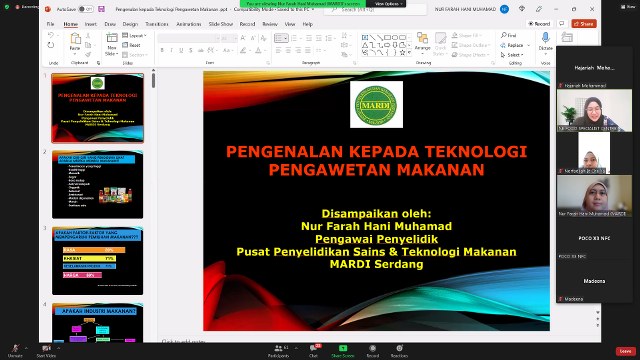This screenshot has height=360, width=640.
Task: Open Zoom Reactions
Action: click(x=399, y=351)
